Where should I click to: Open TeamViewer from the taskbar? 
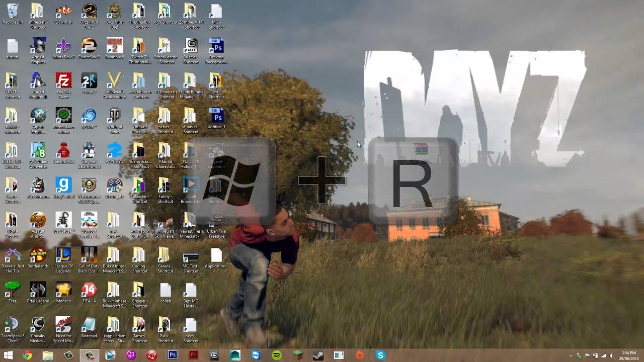pyautogui.click(x=256, y=355)
